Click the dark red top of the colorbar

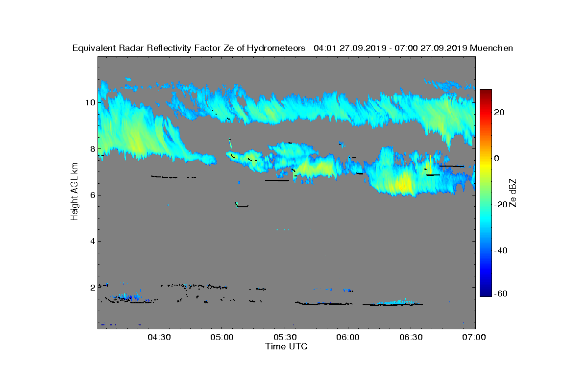pos(486,93)
